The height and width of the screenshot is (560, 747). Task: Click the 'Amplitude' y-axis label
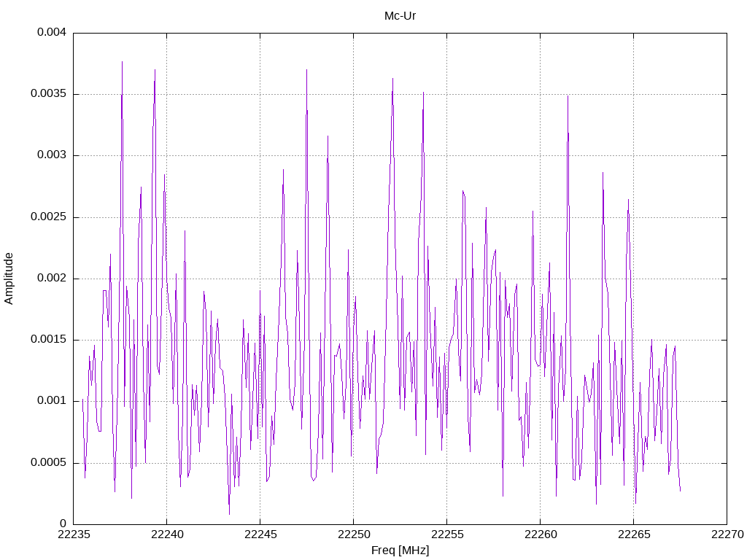coord(9,279)
